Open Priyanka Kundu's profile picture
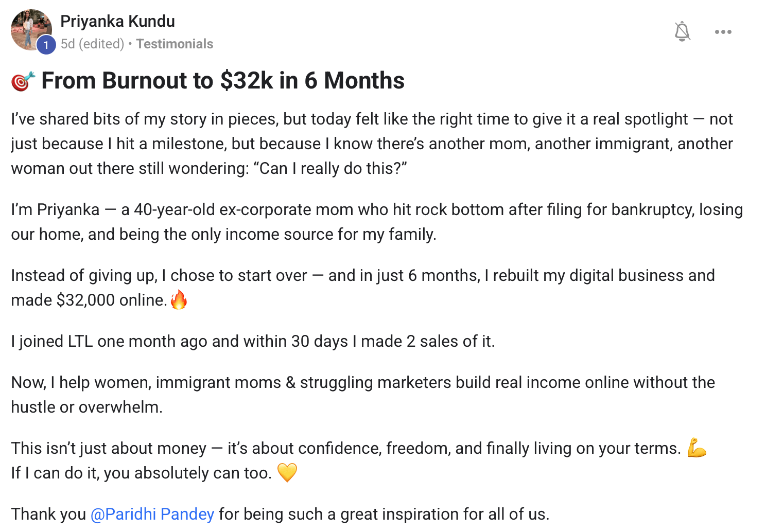 coord(30,28)
